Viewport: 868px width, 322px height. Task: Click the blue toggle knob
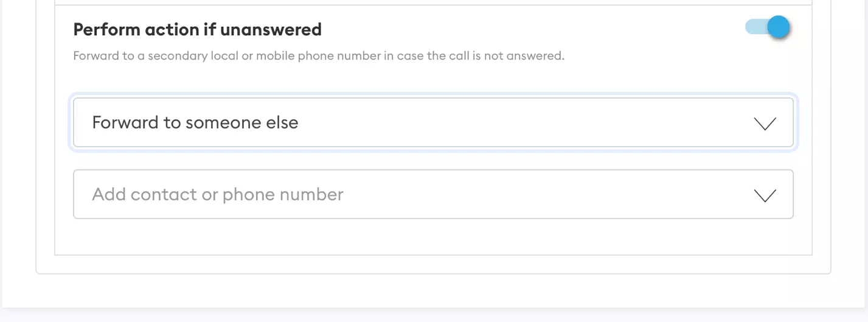click(778, 27)
